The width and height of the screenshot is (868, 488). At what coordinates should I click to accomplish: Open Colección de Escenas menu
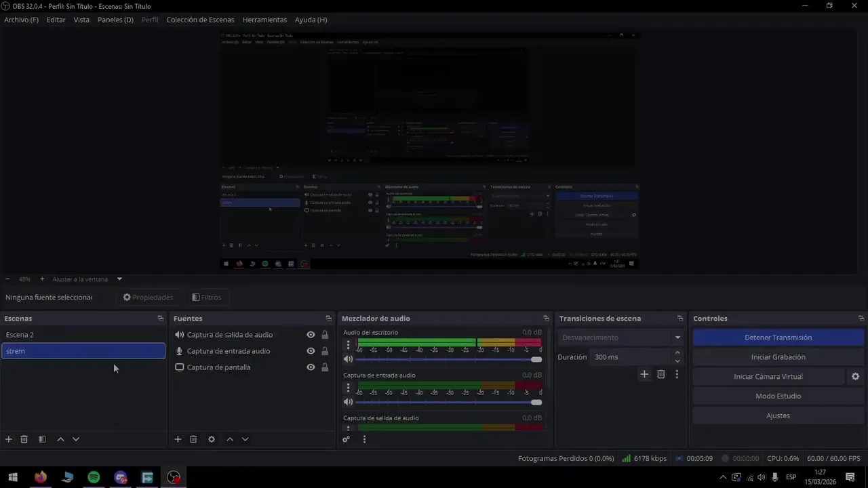pyautogui.click(x=200, y=20)
